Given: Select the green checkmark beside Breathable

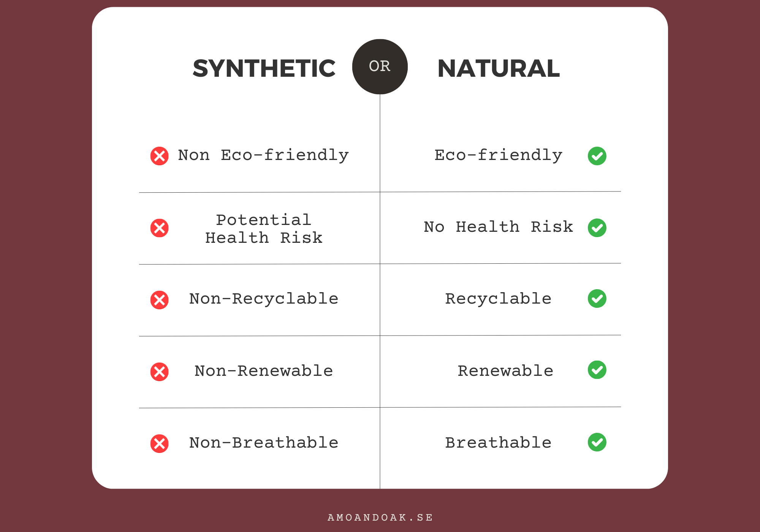Looking at the screenshot, I should [597, 442].
